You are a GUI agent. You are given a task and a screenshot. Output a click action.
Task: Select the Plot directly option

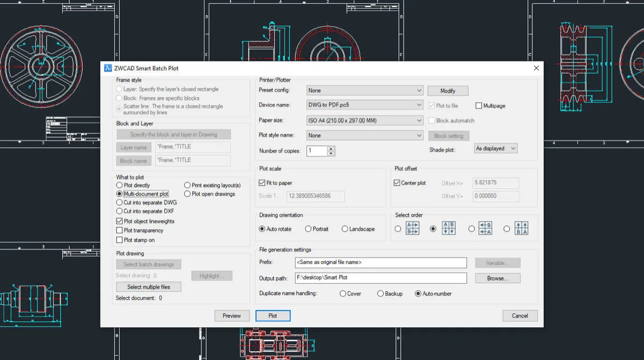coord(119,185)
